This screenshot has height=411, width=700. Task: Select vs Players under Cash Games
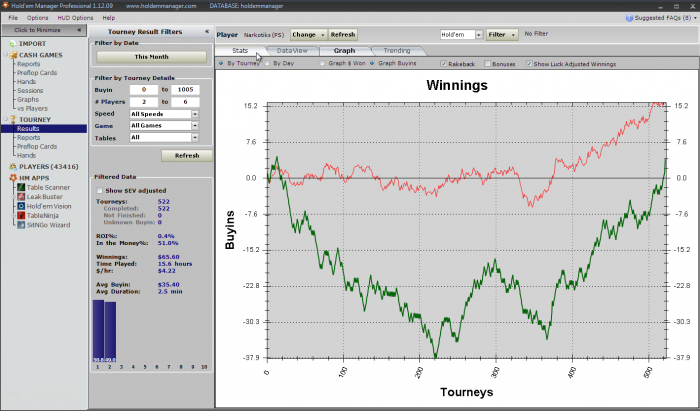click(32, 108)
